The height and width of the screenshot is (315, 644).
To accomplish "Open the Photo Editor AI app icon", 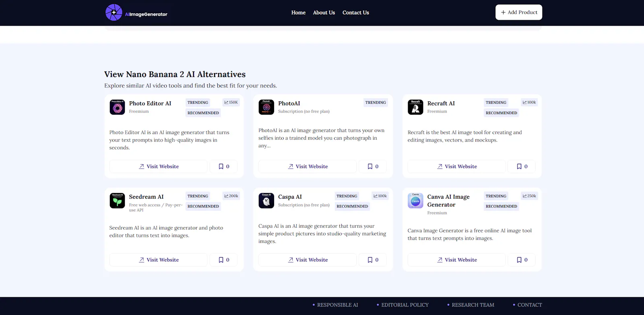I will (117, 107).
